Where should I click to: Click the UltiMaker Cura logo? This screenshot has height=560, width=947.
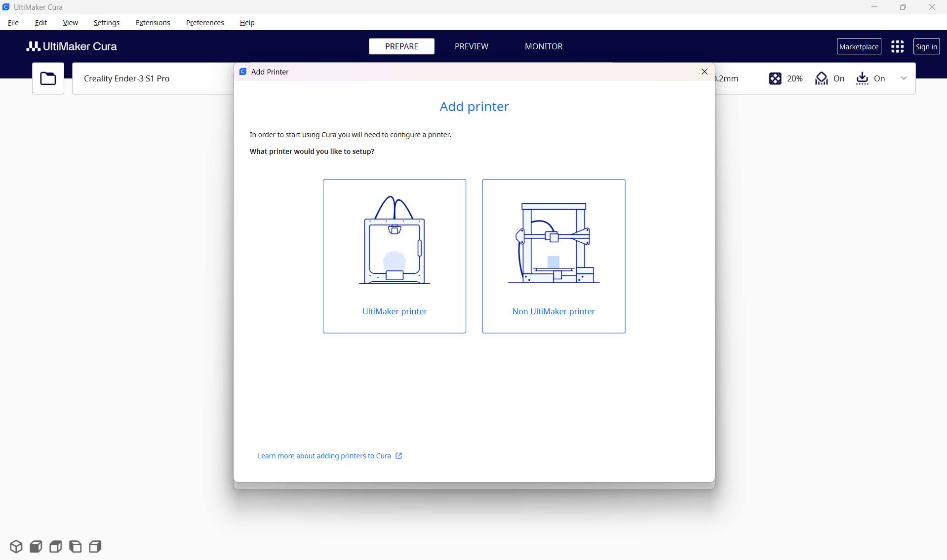tap(72, 46)
